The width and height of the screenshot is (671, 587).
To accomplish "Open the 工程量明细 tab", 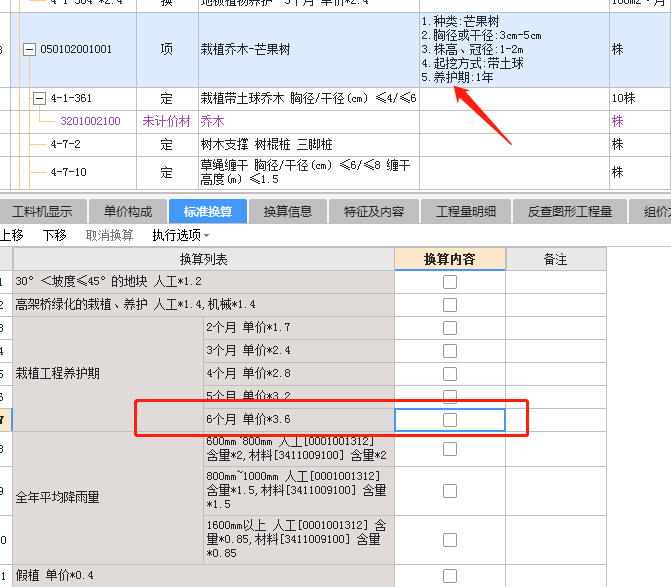I will point(466,211).
